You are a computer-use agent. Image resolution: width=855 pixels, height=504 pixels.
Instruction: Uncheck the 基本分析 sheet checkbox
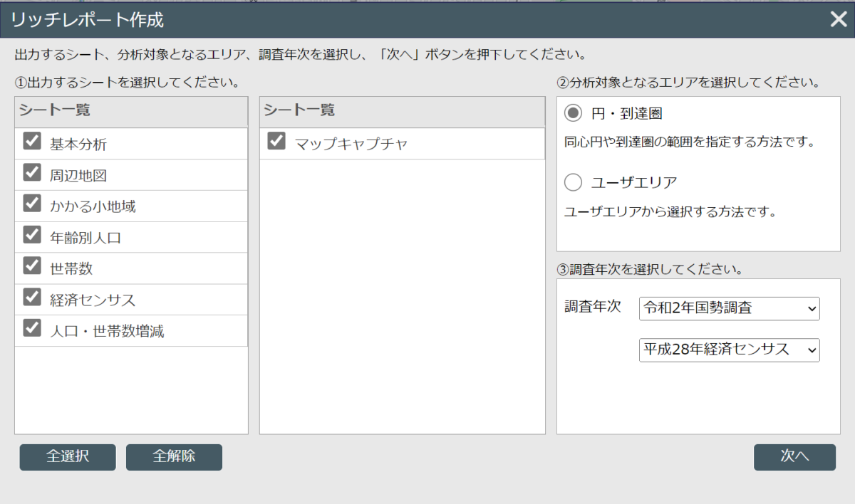click(x=32, y=141)
